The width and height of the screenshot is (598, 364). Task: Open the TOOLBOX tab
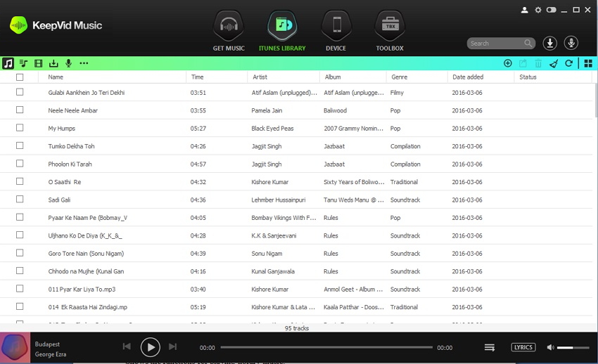(x=389, y=32)
